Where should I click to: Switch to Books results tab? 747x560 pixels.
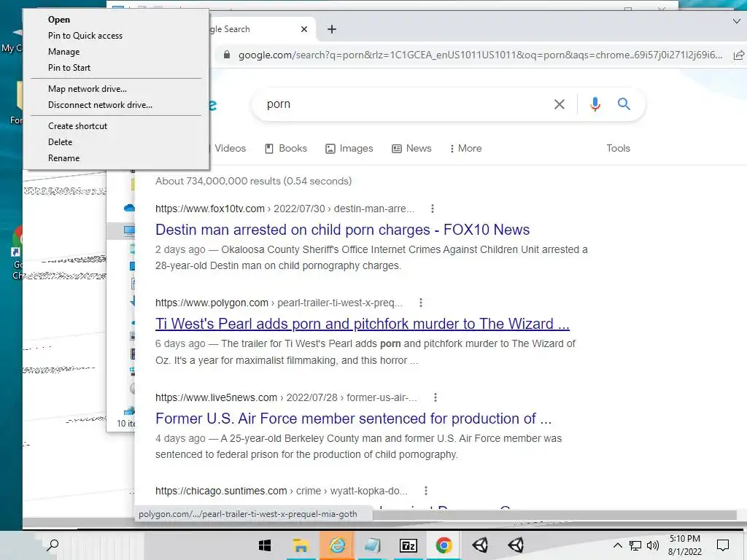pyautogui.click(x=286, y=148)
